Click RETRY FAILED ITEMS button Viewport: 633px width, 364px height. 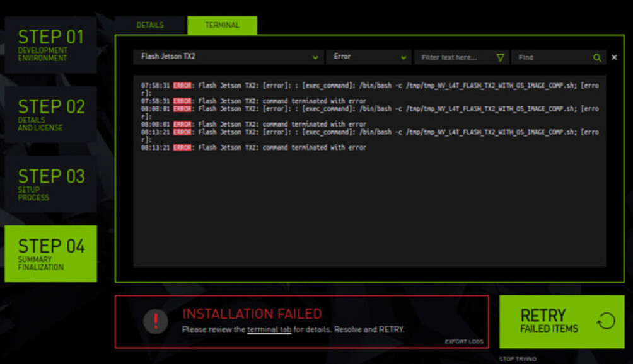tap(555, 321)
